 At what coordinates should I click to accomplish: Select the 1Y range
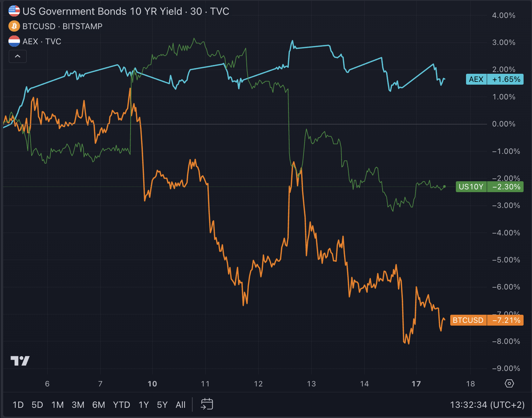pyautogui.click(x=143, y=404)
